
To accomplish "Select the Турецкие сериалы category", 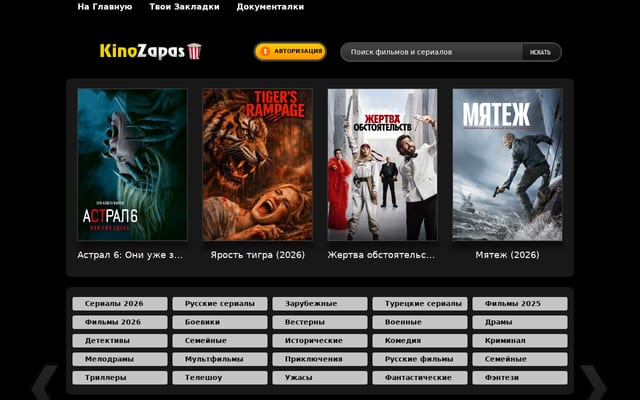I will pos(420,304).
